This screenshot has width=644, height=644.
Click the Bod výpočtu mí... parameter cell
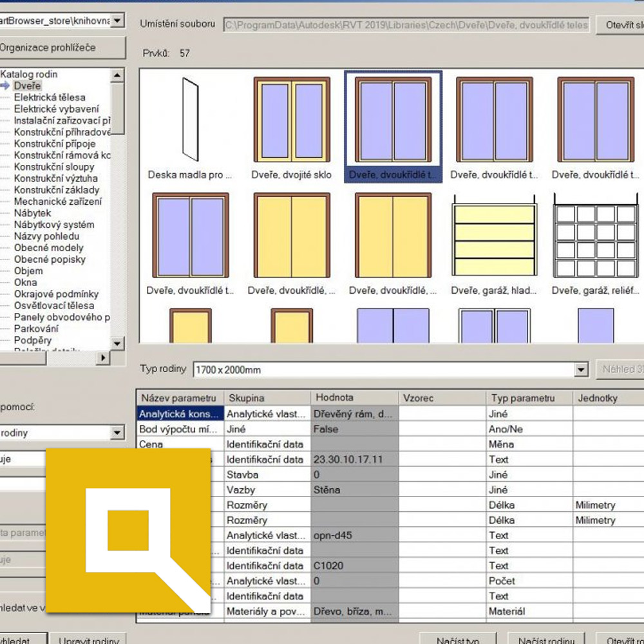pyautogui.click(x=180, y=429)
